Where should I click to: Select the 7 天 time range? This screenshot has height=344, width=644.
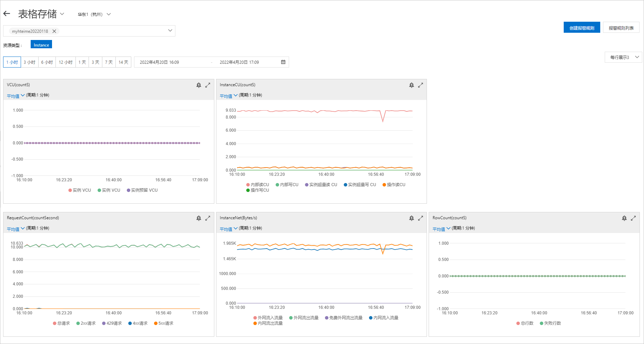point(109,62)
